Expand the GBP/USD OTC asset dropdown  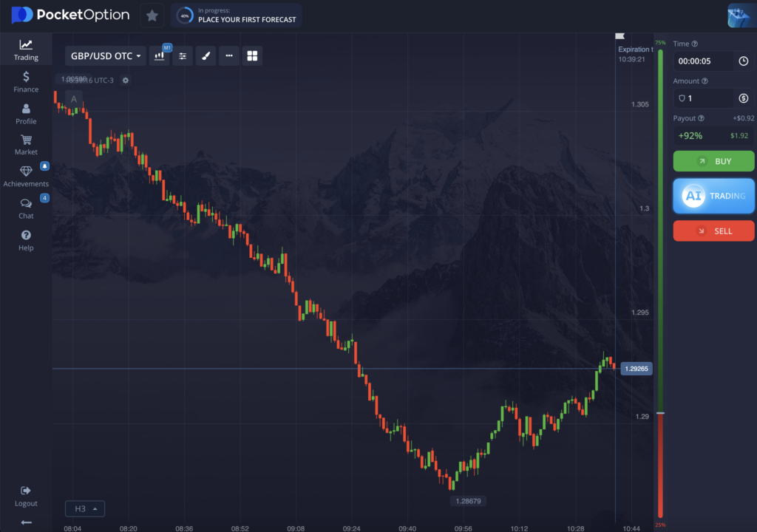(x=105, y=56)
